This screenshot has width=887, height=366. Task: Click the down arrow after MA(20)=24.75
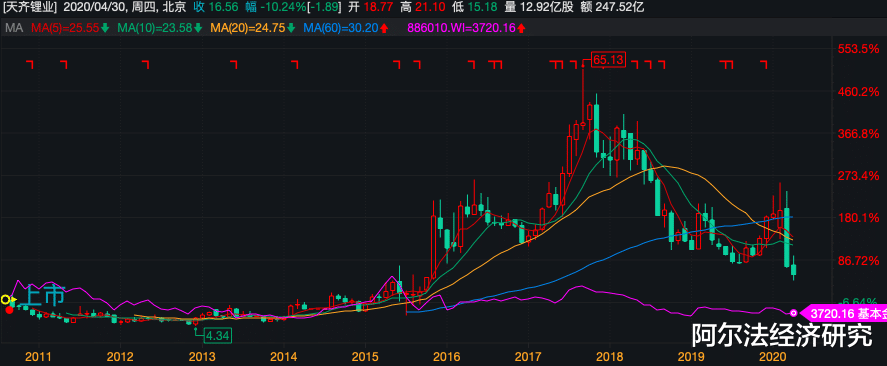(x=291, y=28)
